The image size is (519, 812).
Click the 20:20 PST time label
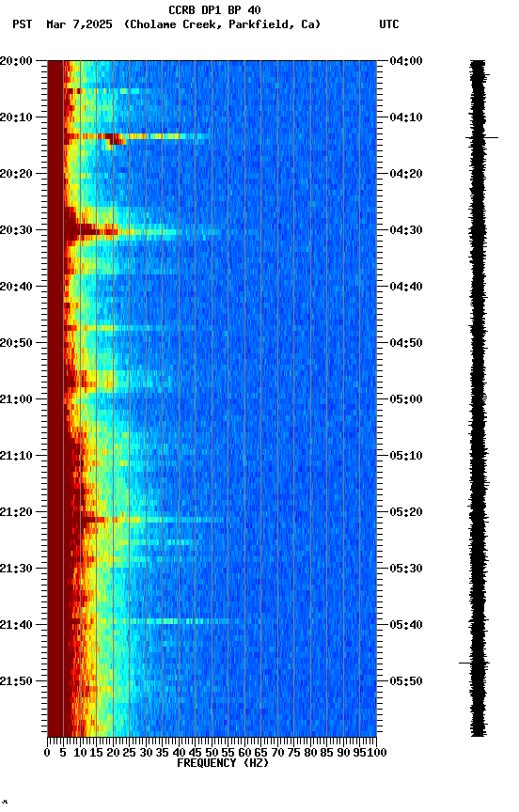(16, 174)
